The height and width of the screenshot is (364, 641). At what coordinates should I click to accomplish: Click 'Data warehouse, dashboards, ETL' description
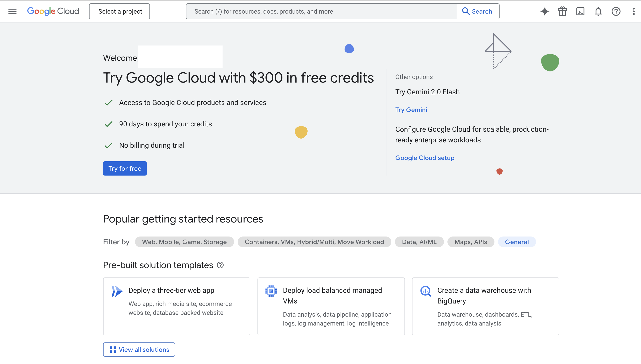(485, 319)
